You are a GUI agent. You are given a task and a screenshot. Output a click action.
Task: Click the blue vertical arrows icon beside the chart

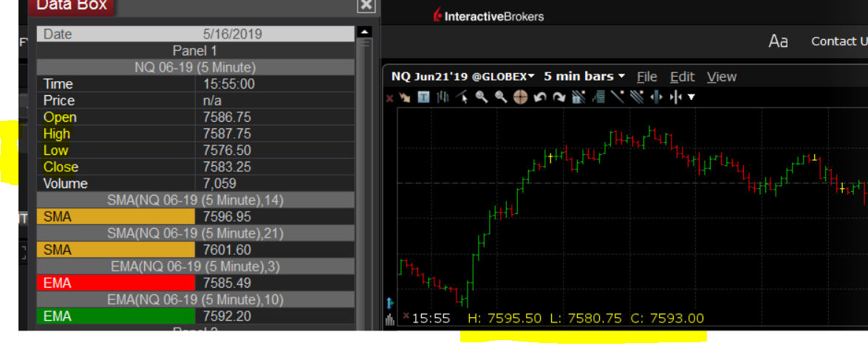pyautogui.click(x=389, y=303)
